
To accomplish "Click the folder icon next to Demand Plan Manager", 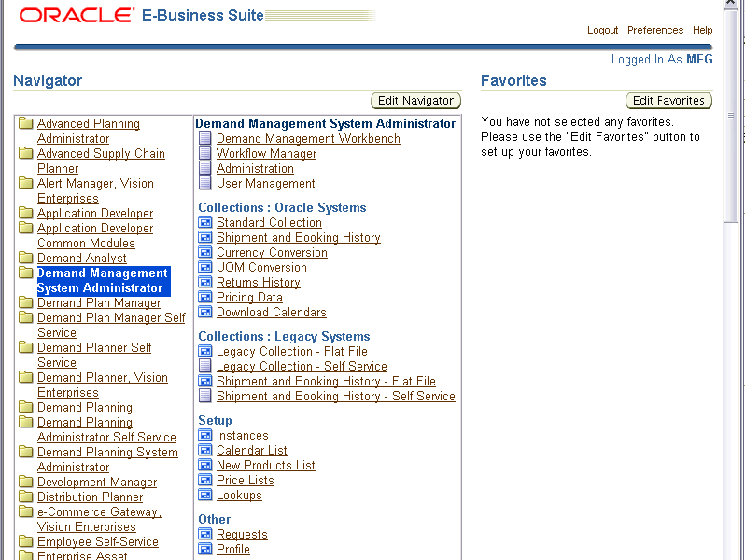I will (x=25, y=302).
